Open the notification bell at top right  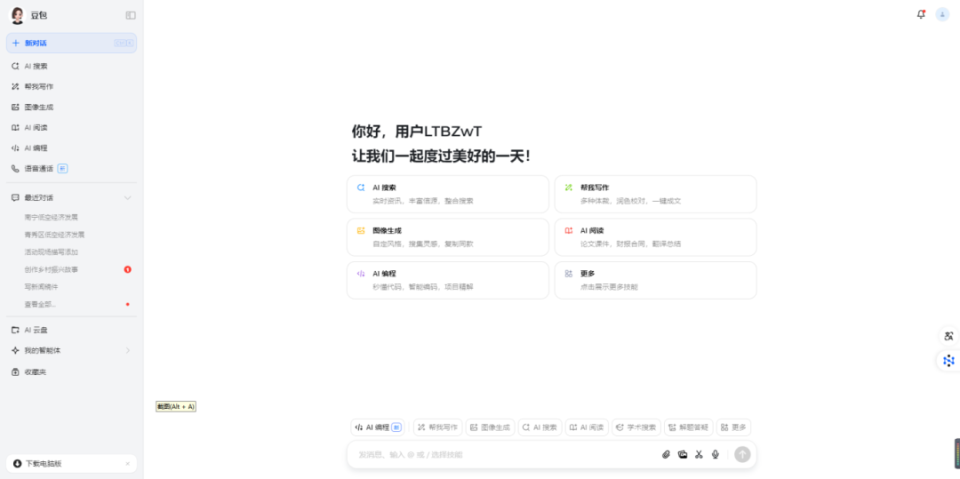pyautogui.click(x=921, y=15)
